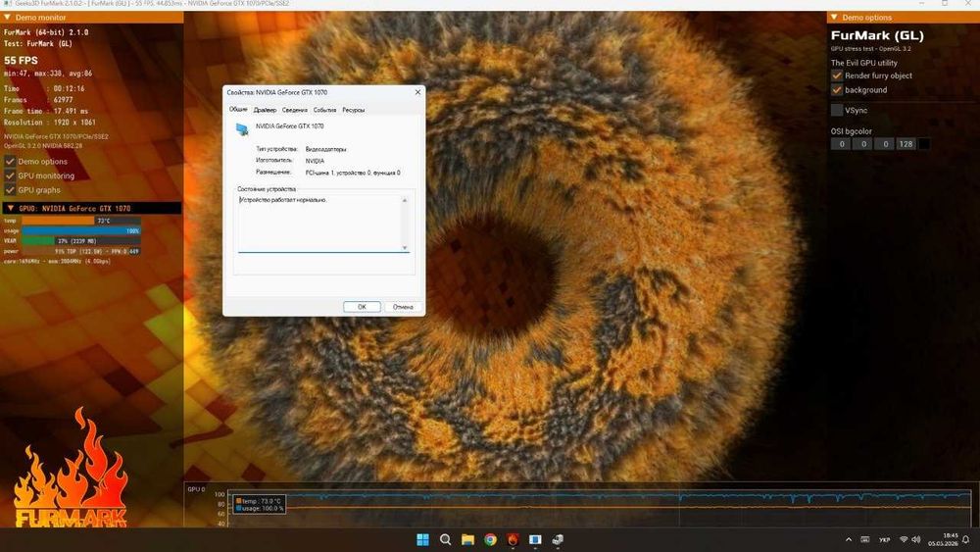Collapse the Demo monitor panel
This screenshot has width=980, height=552.
tap(8, 18)
